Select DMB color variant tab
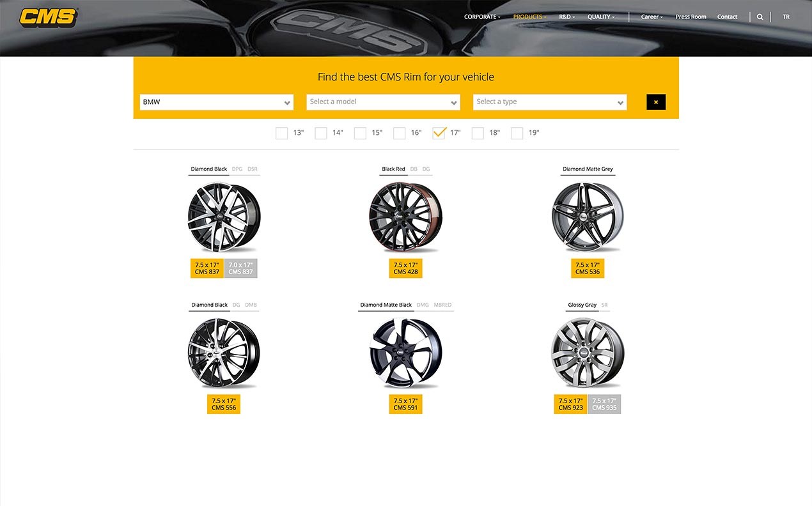This screenshot has width=812, height=506. point(251,305)
